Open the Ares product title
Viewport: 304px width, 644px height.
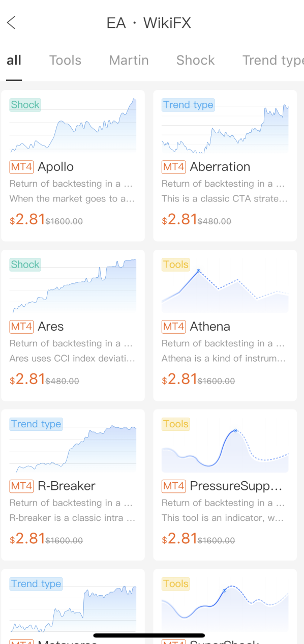click(50, 326)
